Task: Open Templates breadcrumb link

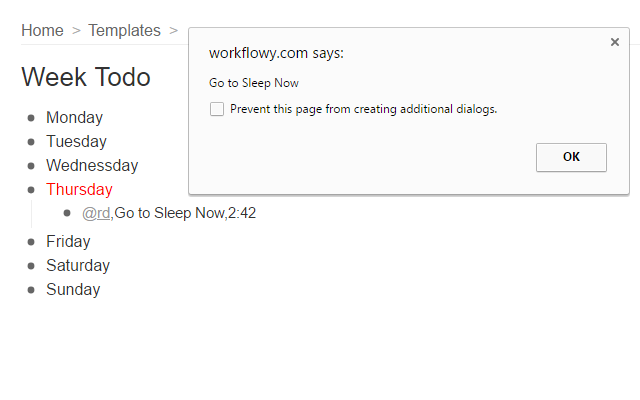Action: pyautogui.click(x=124, y=30)
